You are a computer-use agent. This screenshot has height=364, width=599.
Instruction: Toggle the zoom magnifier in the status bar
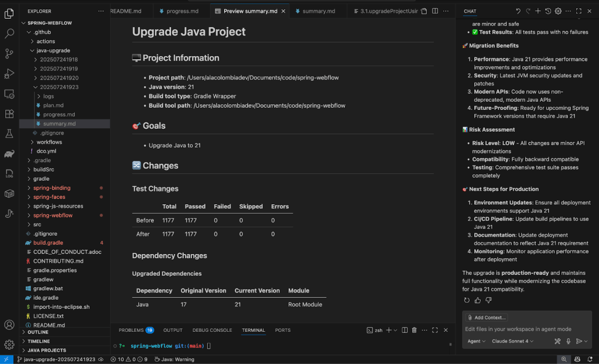[x=564, y=359]
